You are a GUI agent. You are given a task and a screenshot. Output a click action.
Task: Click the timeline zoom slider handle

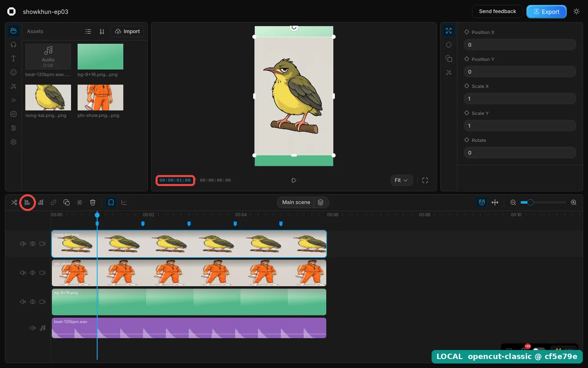(x=530, y=202)
